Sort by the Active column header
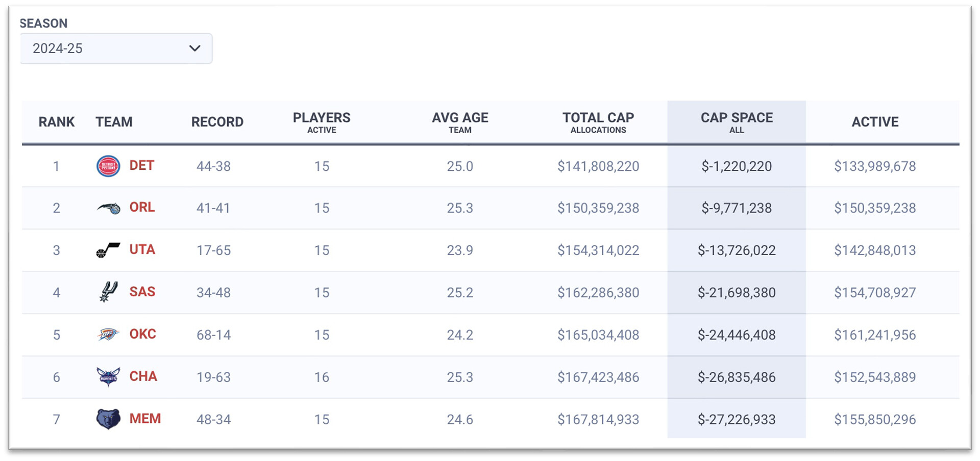The width and height of the screenshot is (980, 461). [x=874, y=122]
